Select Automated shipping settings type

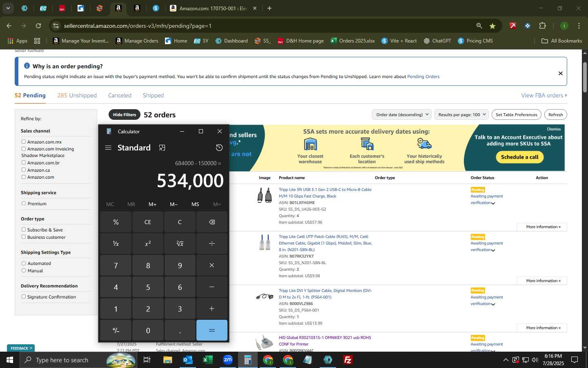(24, 263)
